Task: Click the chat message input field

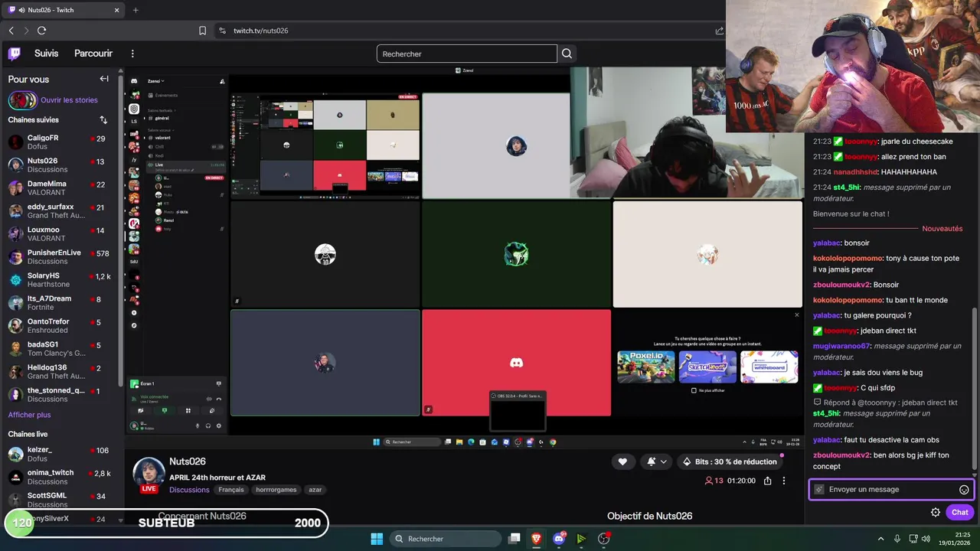Action: click(891, 490)
